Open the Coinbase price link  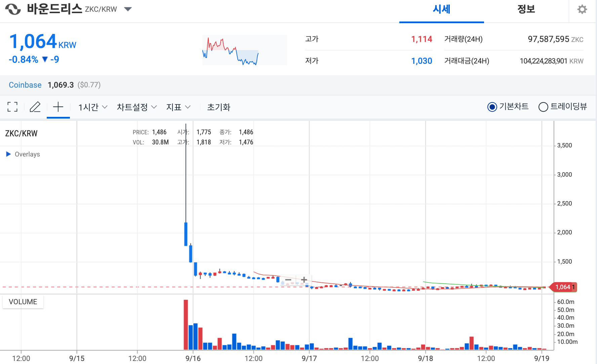coord(25,85)
